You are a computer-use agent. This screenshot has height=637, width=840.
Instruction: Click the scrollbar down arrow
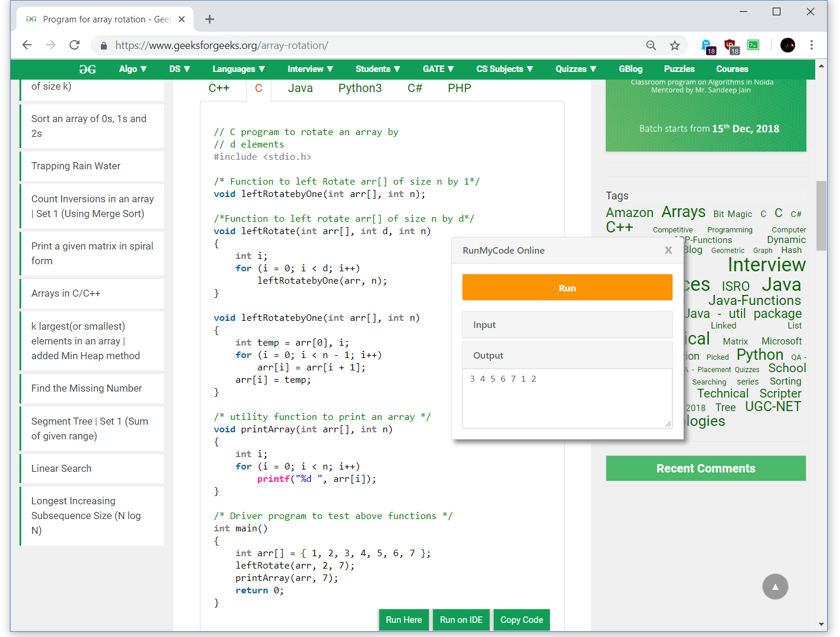coord(821,624)
